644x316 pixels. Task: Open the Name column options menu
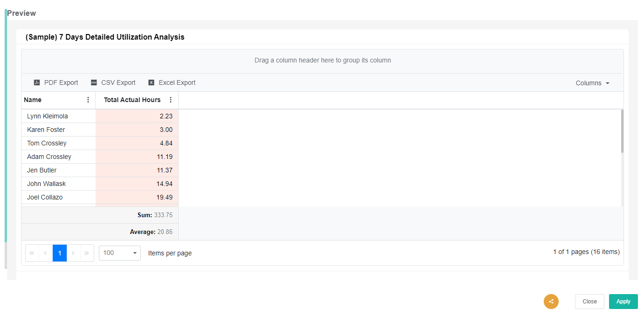(88, 100)
